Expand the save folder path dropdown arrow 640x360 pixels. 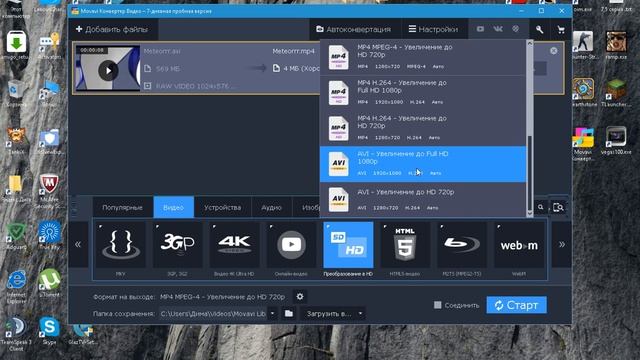tap(273, 313)
